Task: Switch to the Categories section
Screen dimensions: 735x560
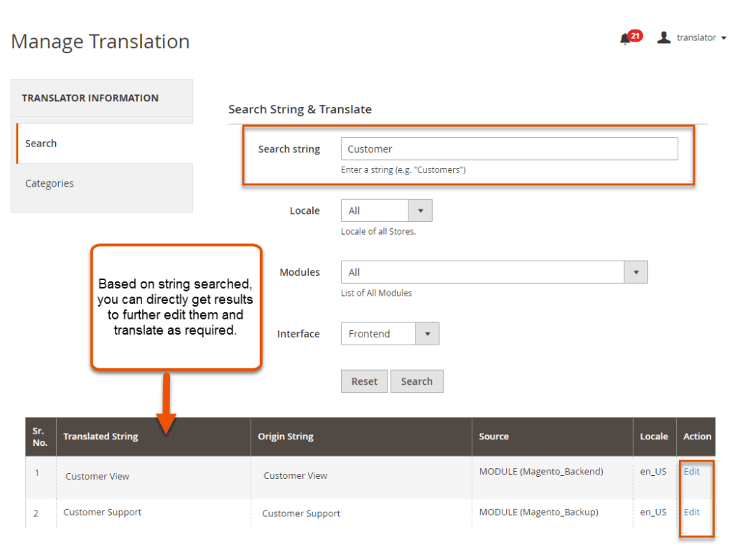Action: pyautogui.click(x=50, y=183)
